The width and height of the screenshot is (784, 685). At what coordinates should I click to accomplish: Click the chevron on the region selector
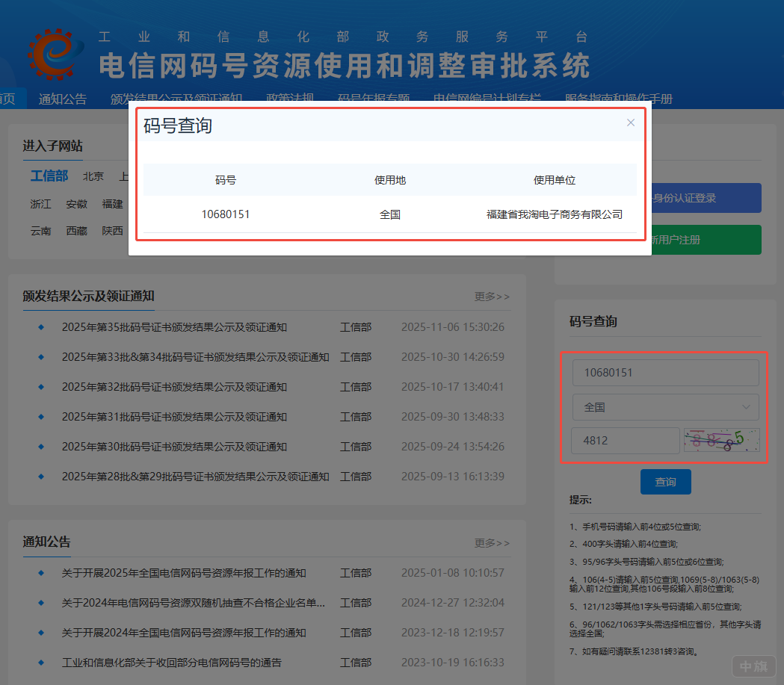click(745, 406)
